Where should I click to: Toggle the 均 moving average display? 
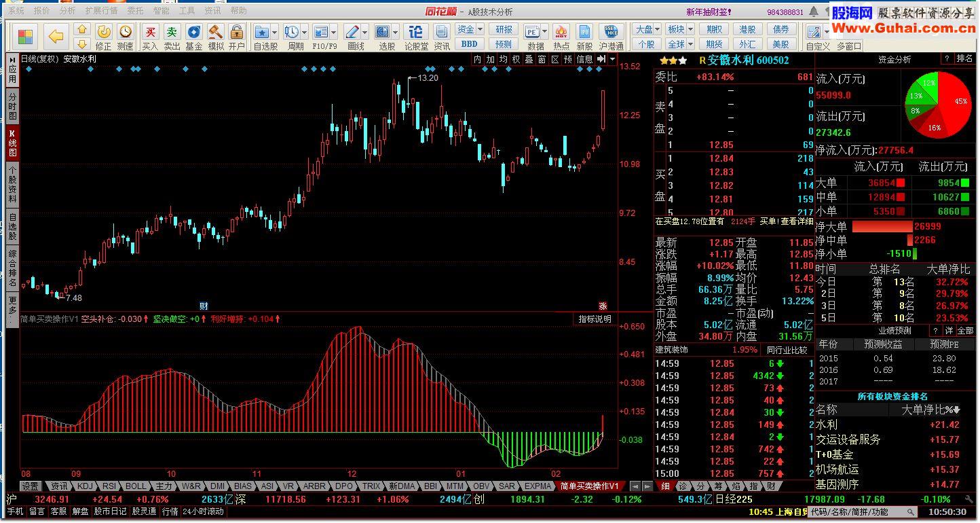click(x=504, y=60)
